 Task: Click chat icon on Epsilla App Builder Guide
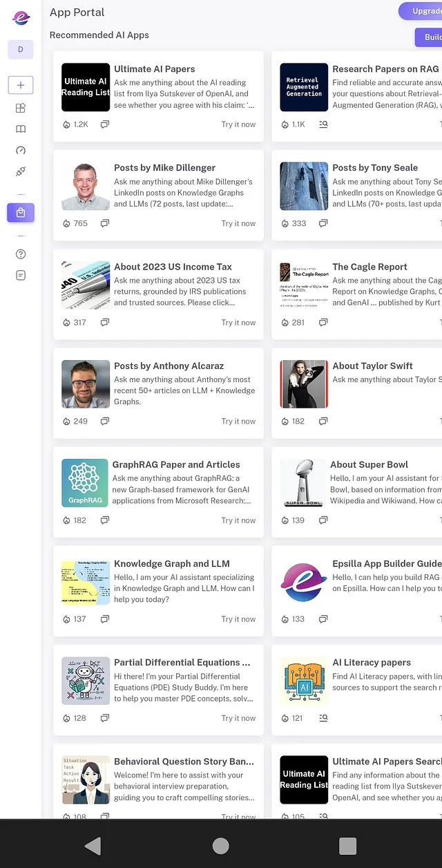tap(323, 619)
